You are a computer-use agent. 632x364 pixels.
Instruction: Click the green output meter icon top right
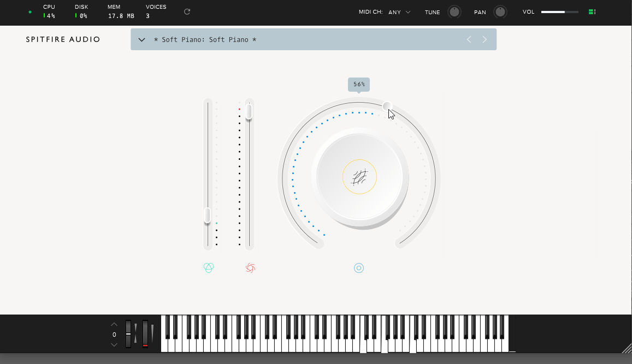pos(592,11)
